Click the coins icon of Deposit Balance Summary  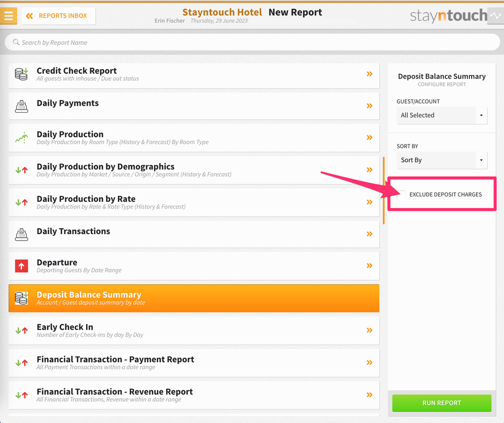point(21,298)
